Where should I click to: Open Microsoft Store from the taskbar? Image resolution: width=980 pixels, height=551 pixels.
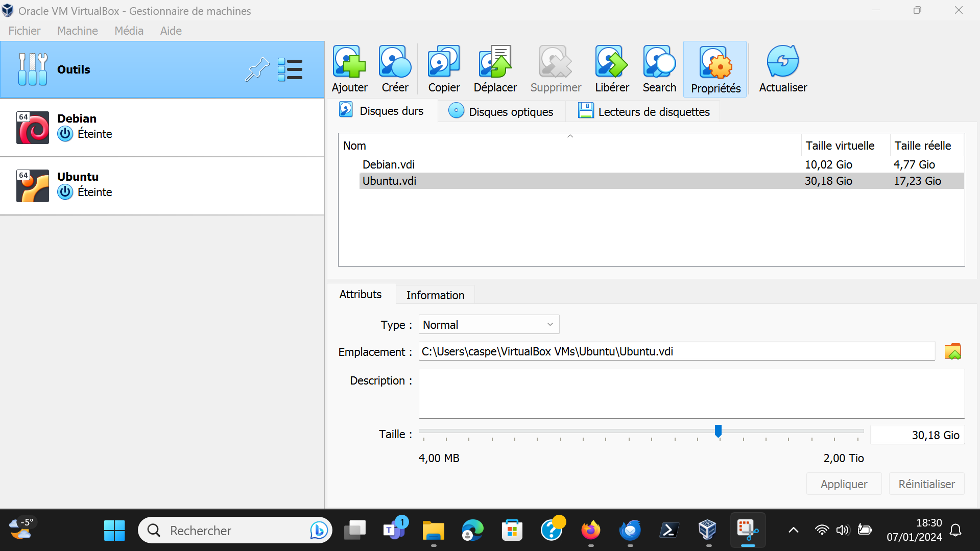coord(512,531)
